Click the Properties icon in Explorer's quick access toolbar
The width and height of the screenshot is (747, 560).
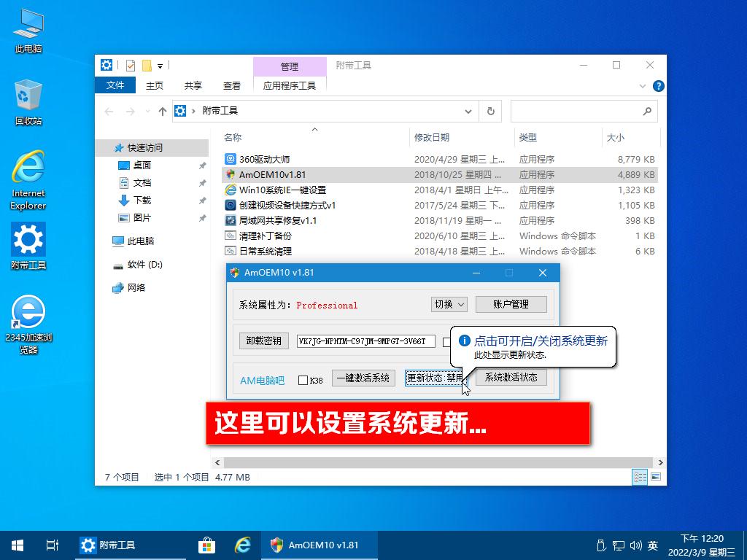[130, 65]
